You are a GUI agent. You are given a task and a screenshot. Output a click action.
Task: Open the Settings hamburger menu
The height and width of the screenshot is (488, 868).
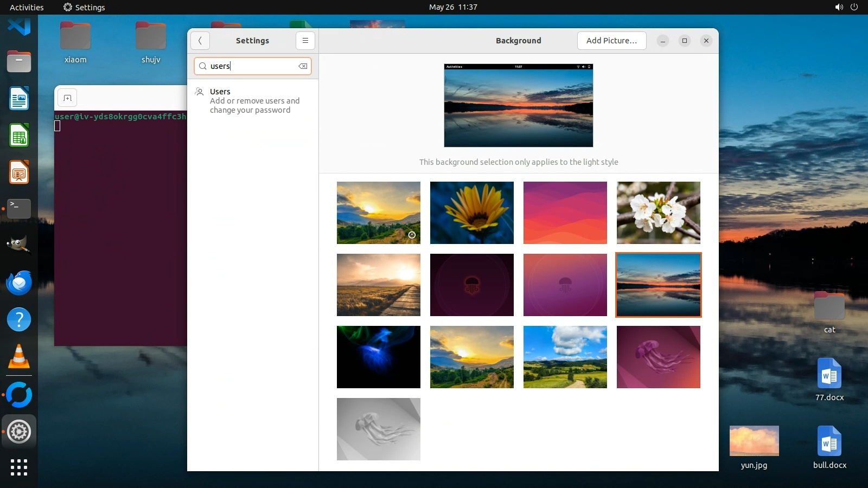coord(305,41)
